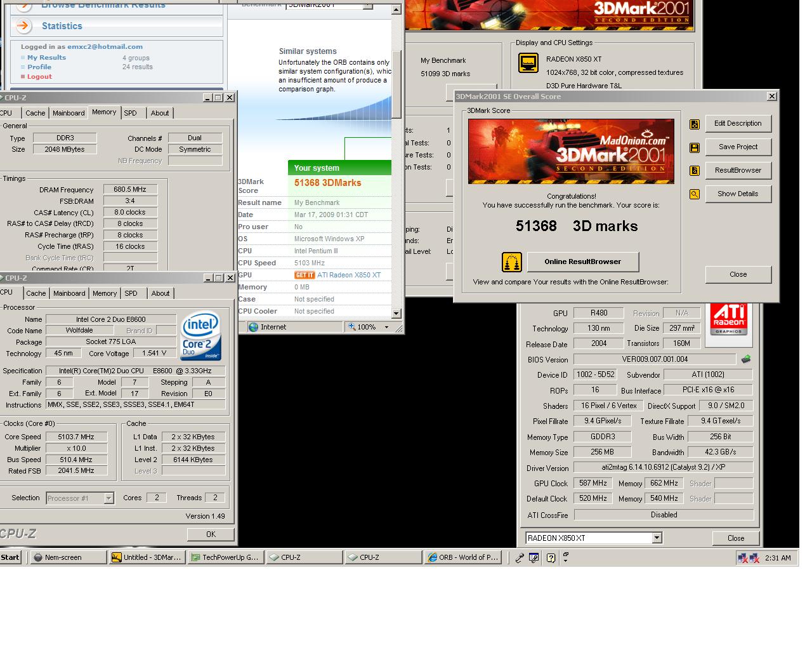Click the BIOS Version VER009.007.001.004 field
The image size is (812, 650).
(x=655, y=359)
